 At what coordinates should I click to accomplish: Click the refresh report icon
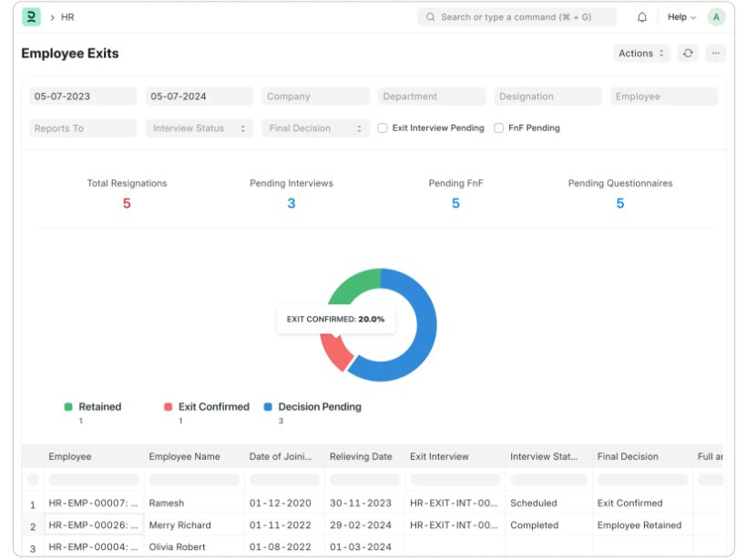click(x=688, y=54)
